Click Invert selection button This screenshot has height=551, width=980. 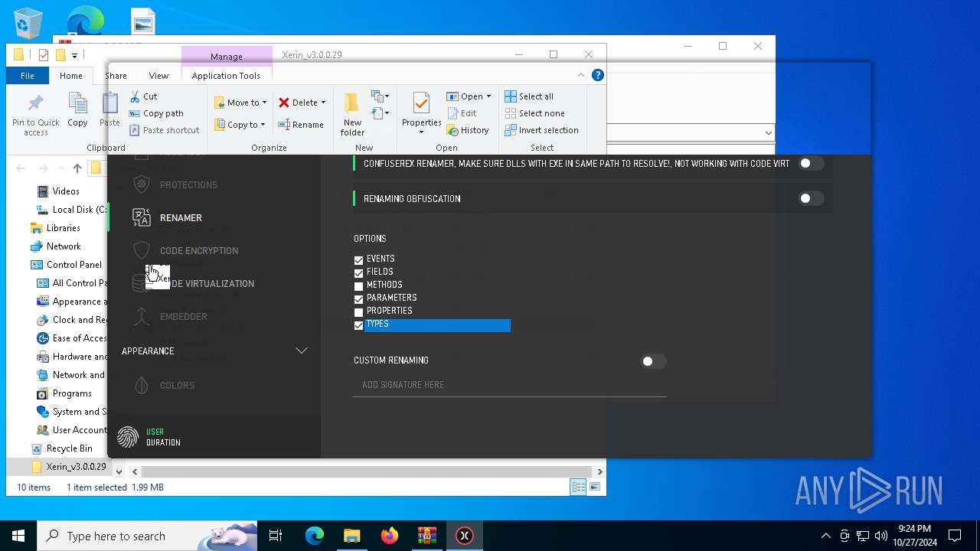(541, 130)
